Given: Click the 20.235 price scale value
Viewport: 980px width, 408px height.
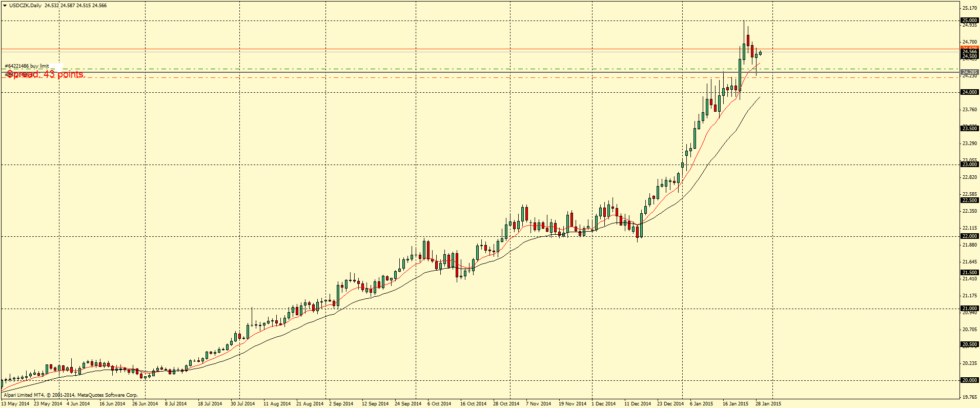Looking at the screenshot, I should [x=969, y=363].
